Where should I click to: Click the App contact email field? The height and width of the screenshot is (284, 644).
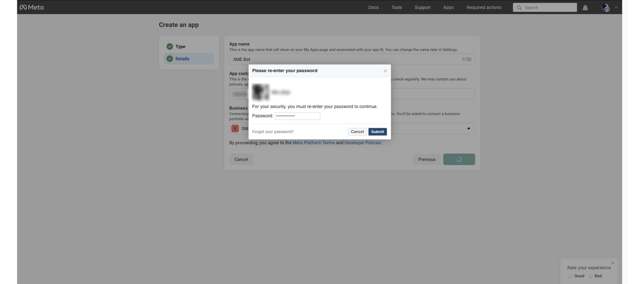tap(352, 94)
